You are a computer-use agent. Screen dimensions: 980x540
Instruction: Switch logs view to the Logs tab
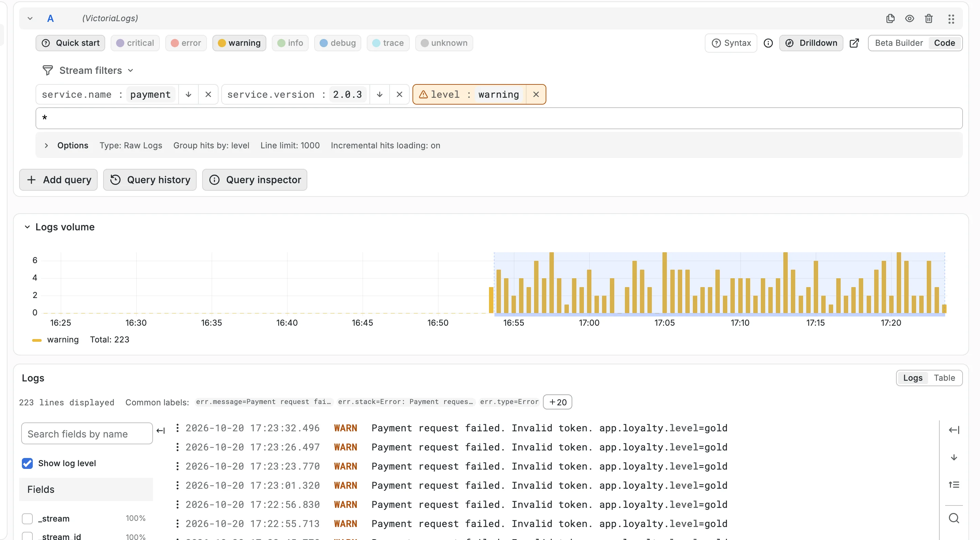click(912, 378)
